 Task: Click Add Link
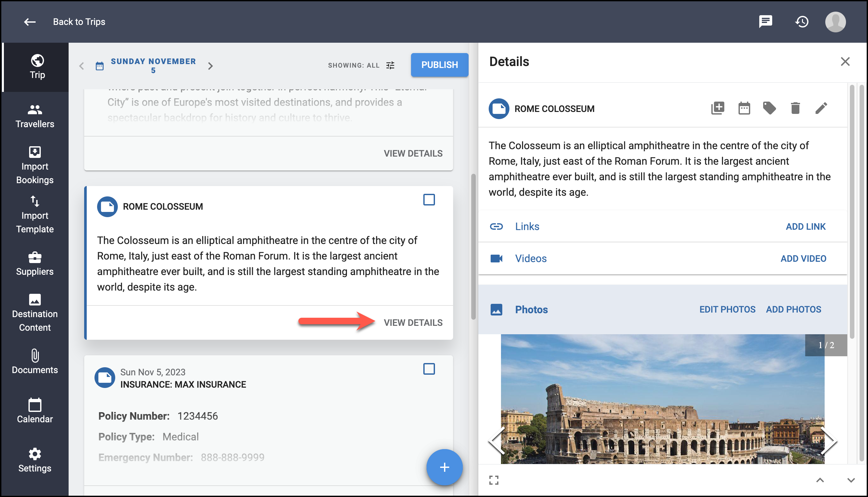click(806, 226)
